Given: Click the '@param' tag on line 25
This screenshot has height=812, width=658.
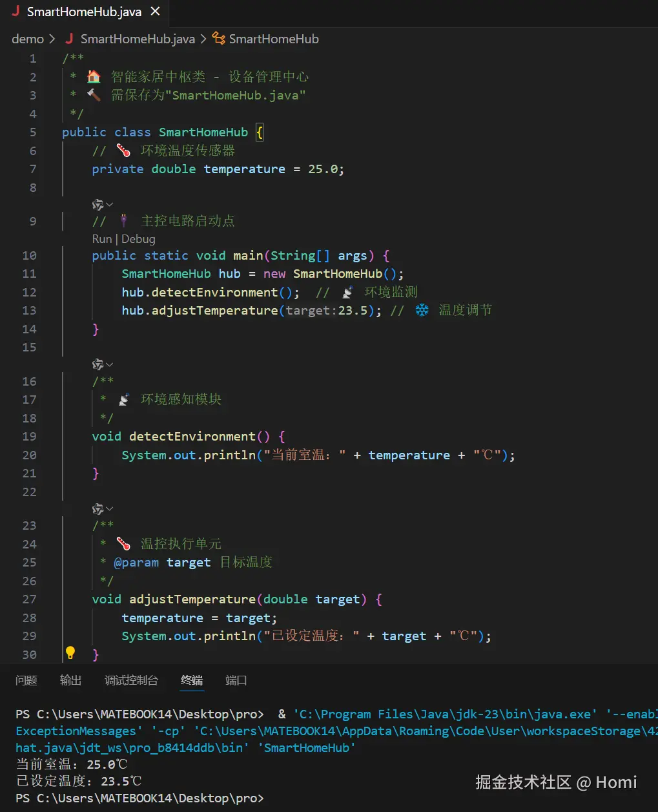Looking at the screenshot, I should click(136, 563).
